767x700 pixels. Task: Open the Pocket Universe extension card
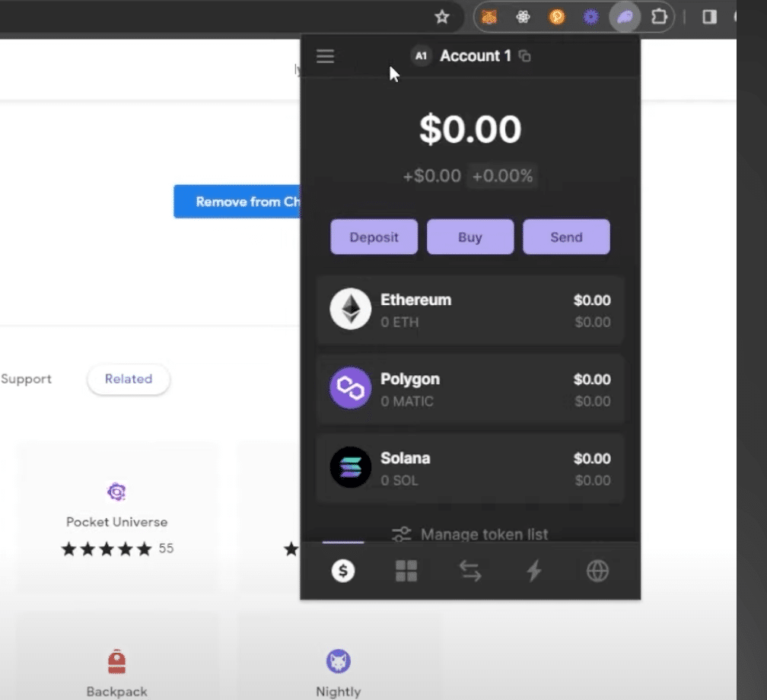117,518
